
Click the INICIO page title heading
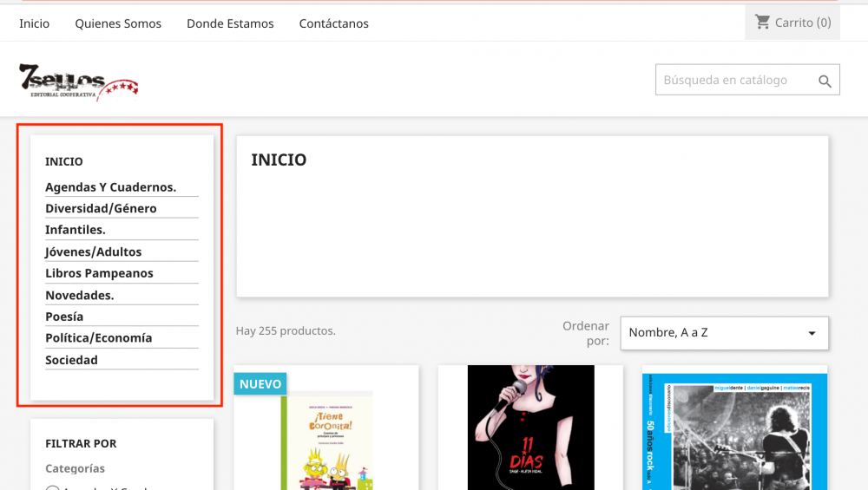[x=279, y=160]
